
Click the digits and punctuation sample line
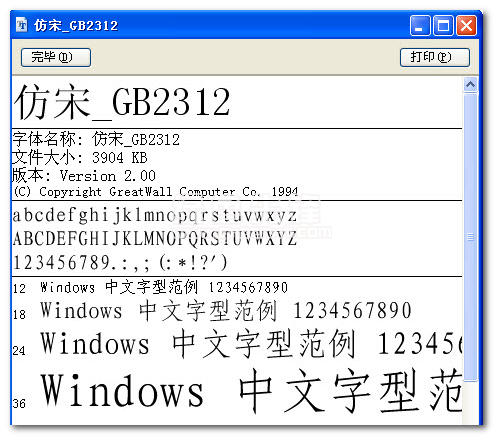pos(120,263)
